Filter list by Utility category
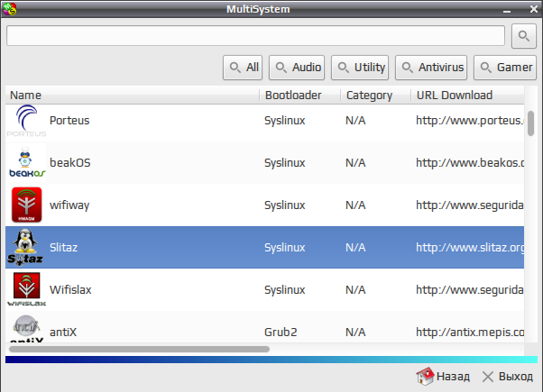The image size is (543, 392). coord(360,68)
